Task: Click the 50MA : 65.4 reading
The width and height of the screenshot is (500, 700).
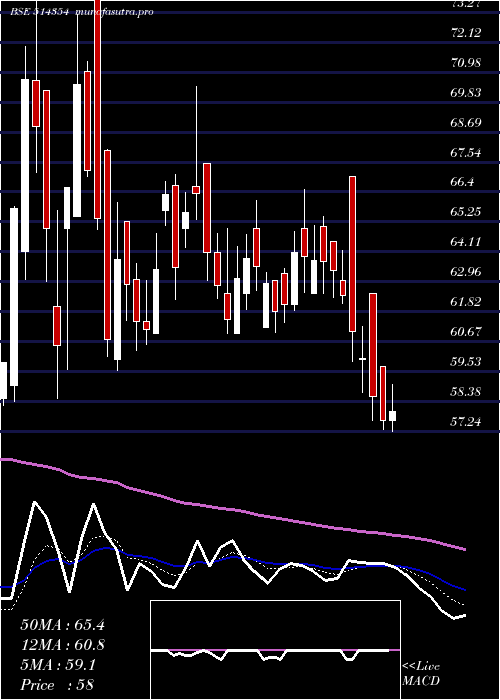Action: [62, 625]
